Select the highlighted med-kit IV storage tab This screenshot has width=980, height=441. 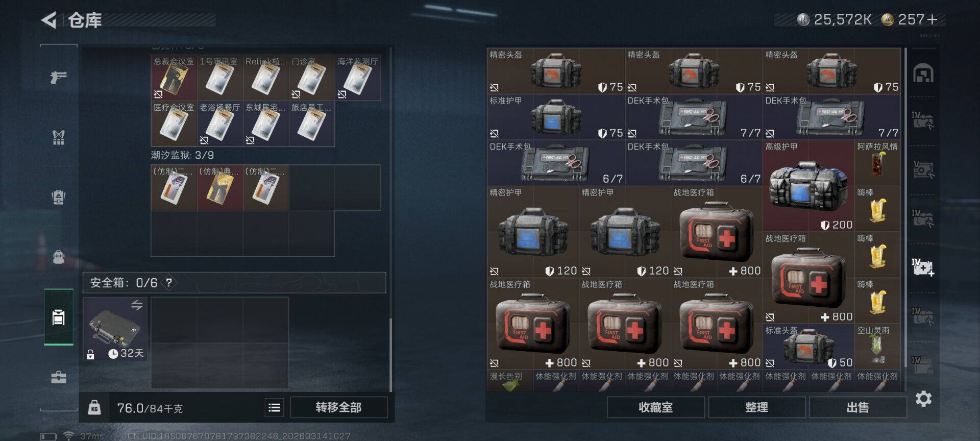click(x=923, y=267)
